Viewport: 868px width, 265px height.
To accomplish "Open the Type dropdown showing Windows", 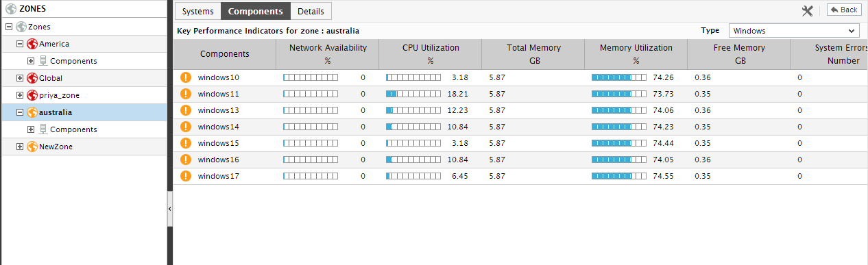I will [793, 31].
